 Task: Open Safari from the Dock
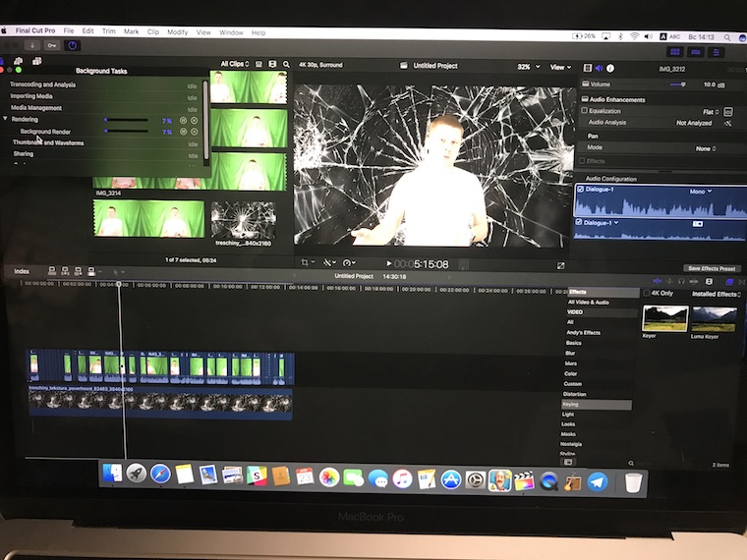[160, 475]
